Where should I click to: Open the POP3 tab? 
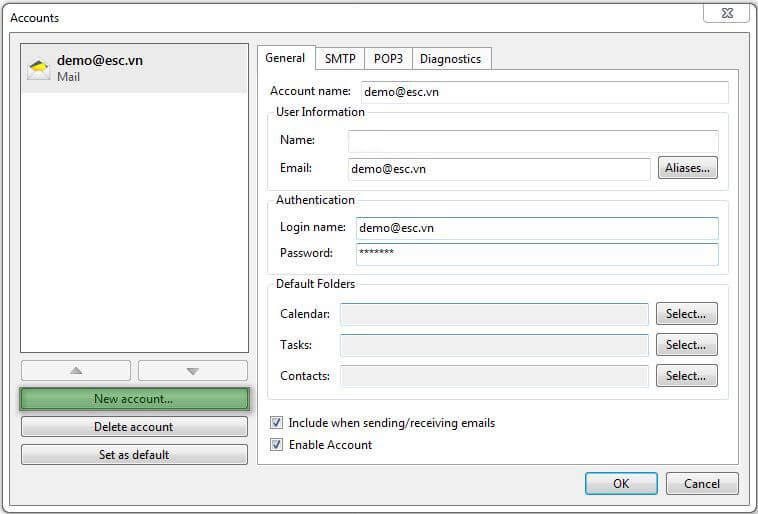pos(388,59)
